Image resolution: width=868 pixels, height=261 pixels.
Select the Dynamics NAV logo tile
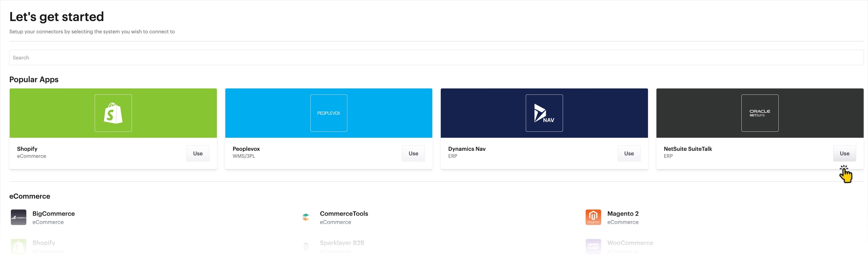pos(544,113)
